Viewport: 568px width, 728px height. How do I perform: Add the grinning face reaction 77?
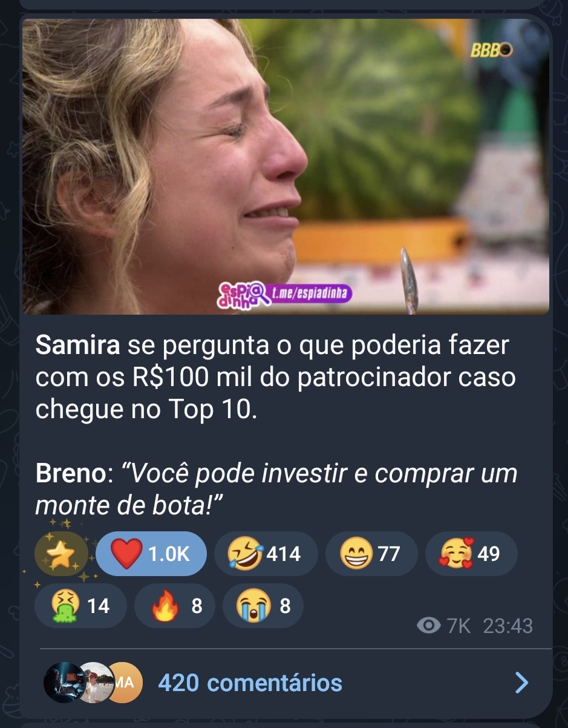371,554
